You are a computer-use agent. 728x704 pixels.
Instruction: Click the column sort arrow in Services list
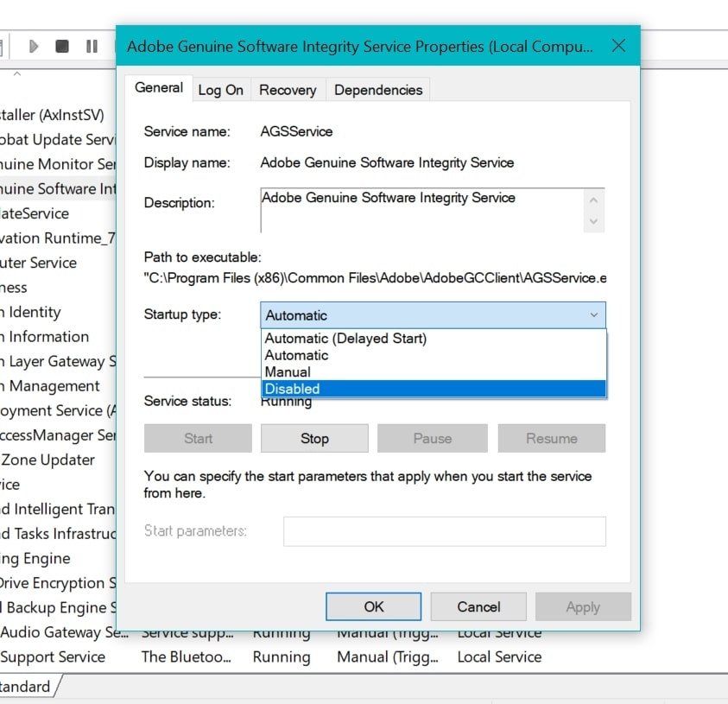coord(17,73)
